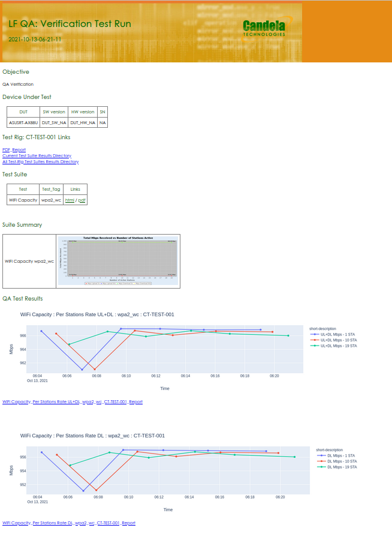This screenshot has width=392, height=537.
Task: Toggle UL+DL Mbps - 1 STA legend entry
Action: [x=333, y=334]
